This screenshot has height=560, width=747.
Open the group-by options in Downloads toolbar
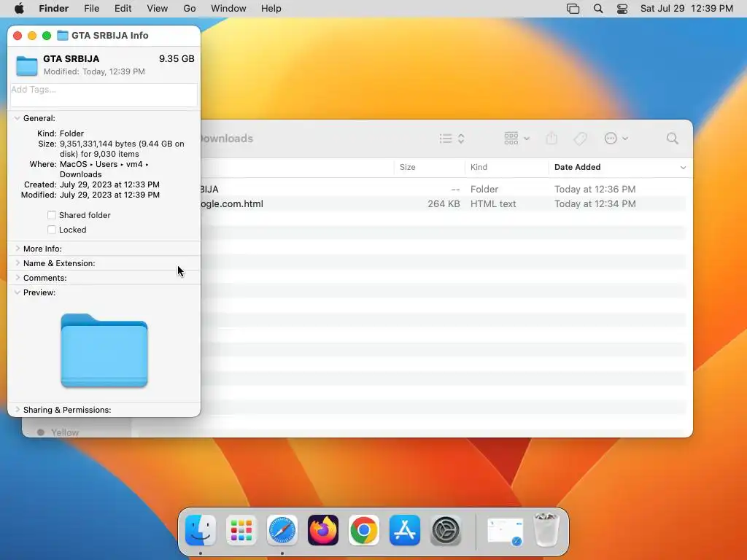(517, 139)
